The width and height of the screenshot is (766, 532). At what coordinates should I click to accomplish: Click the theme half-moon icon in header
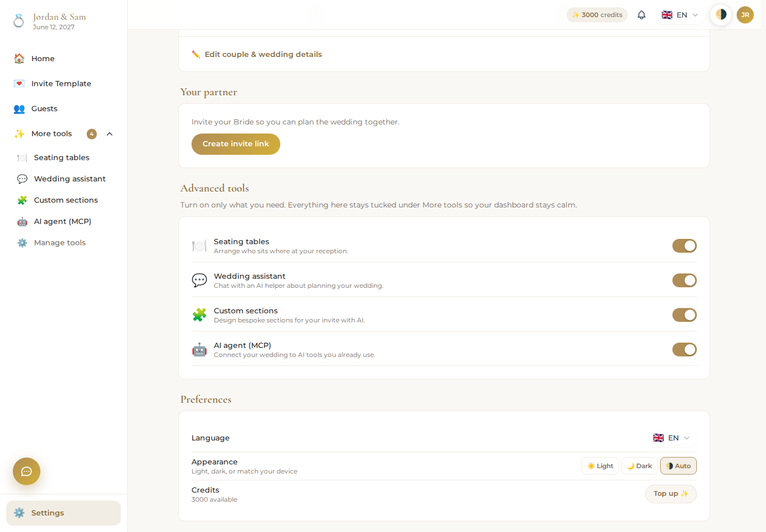(x=721, y=14)
